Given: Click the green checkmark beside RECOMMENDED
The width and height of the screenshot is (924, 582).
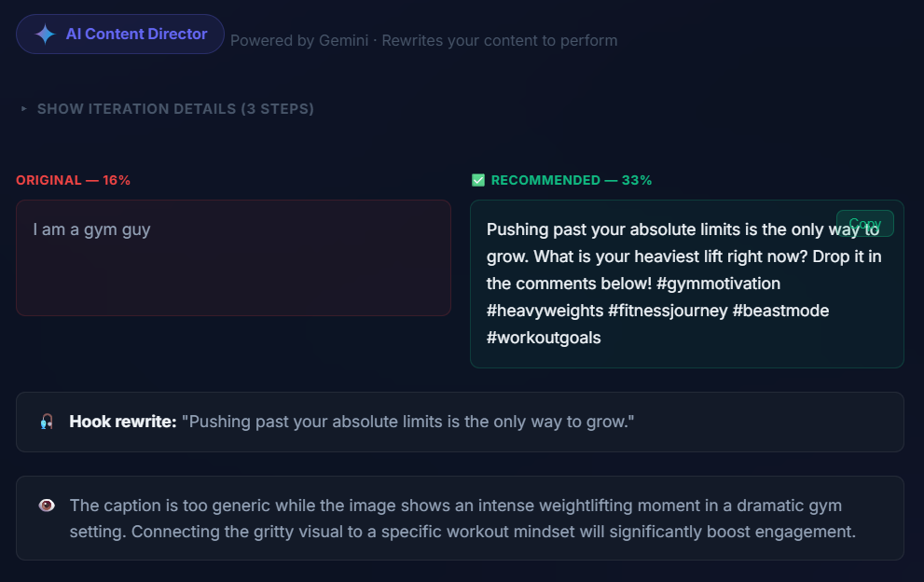Looking at the screenshot, I should (x=478, y=180).
